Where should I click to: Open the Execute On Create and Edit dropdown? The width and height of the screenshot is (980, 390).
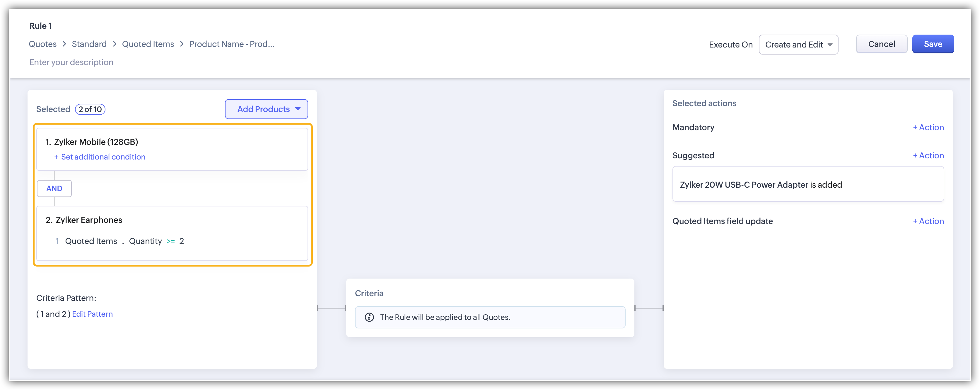point(798,45)
